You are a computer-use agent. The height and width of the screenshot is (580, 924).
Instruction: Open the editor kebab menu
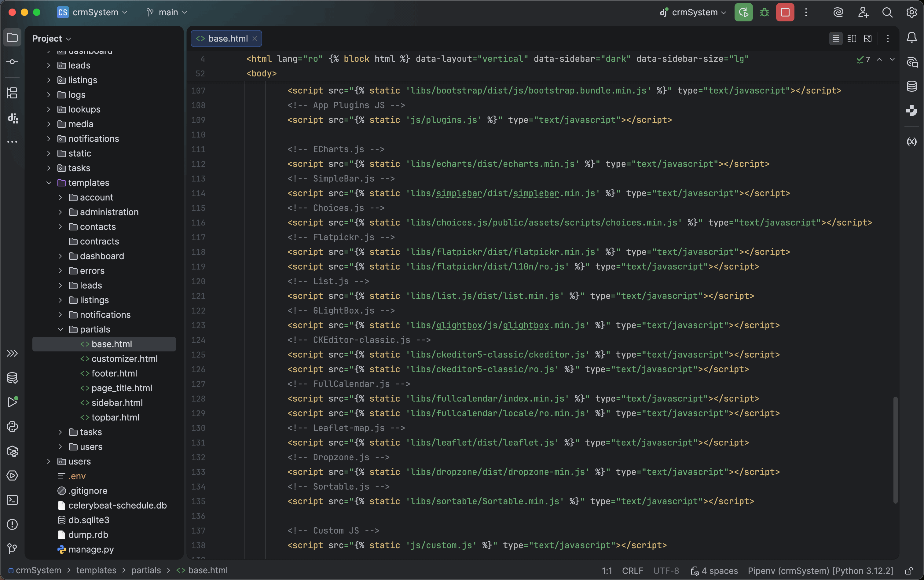click(888, 39)
